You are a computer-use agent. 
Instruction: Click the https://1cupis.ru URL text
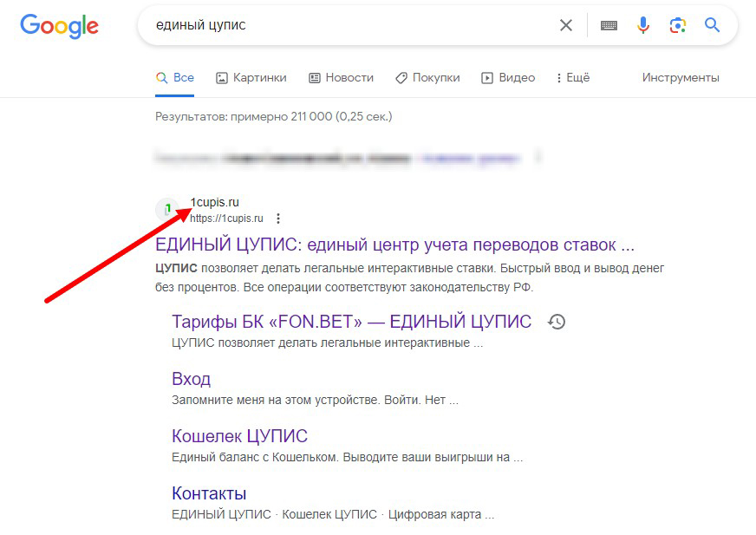[226, 219]
